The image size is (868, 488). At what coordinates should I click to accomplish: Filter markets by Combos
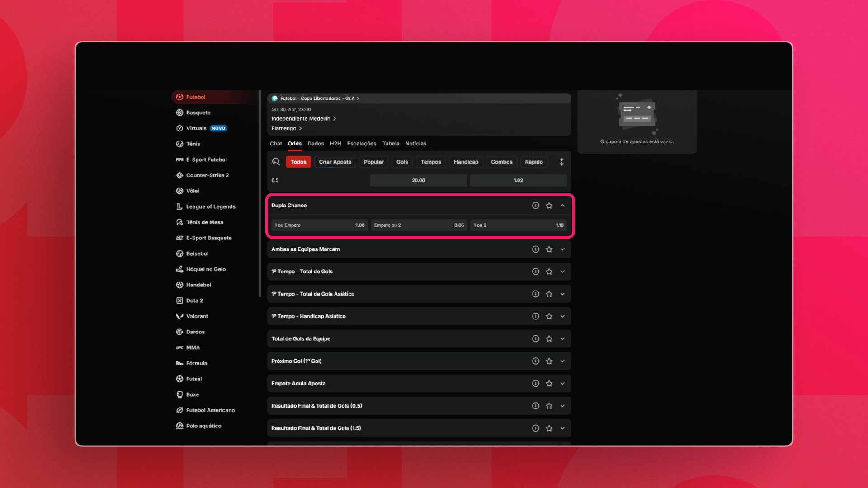[502, 162]
